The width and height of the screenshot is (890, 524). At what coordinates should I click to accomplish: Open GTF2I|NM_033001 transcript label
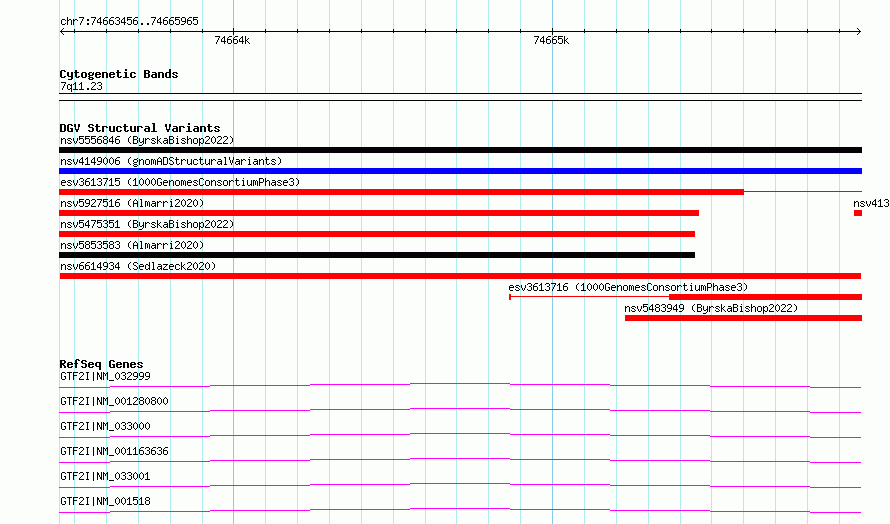(105, 476)
